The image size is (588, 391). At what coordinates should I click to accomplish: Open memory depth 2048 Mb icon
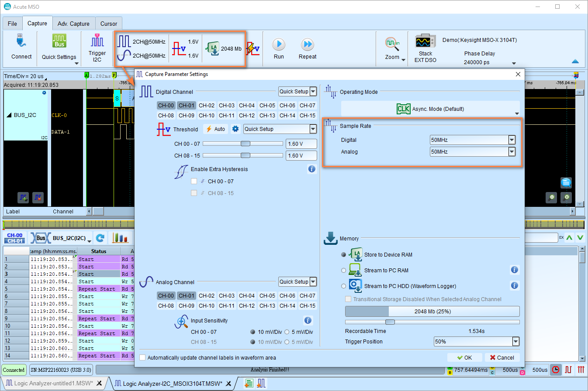pos(214,49)
